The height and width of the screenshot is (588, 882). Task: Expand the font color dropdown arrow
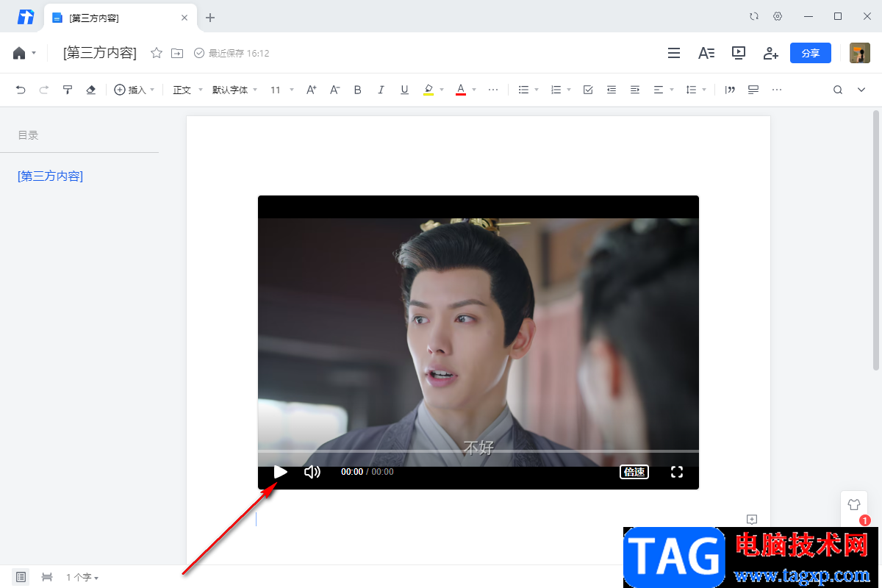pyautogui.click(x=474, y=90)
